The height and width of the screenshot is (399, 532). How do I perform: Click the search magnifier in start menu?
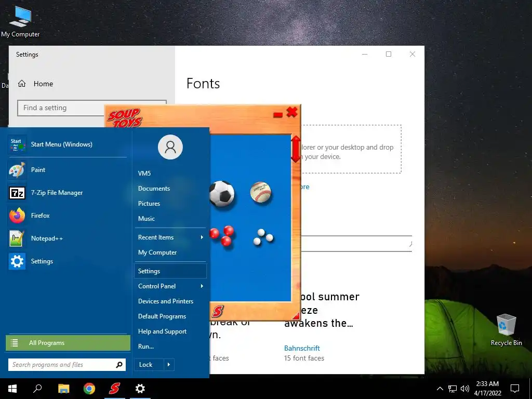tap(119, 365)
